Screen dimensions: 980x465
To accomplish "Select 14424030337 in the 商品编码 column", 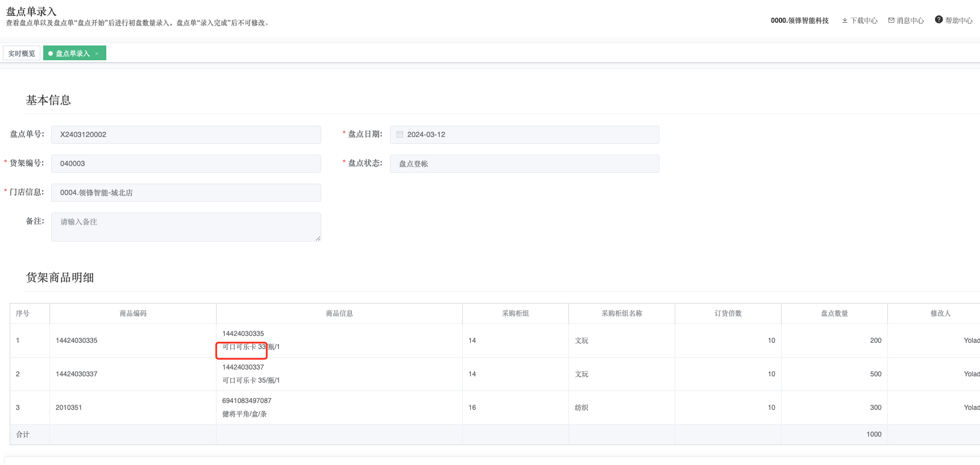I will click(x=76, y=374).
